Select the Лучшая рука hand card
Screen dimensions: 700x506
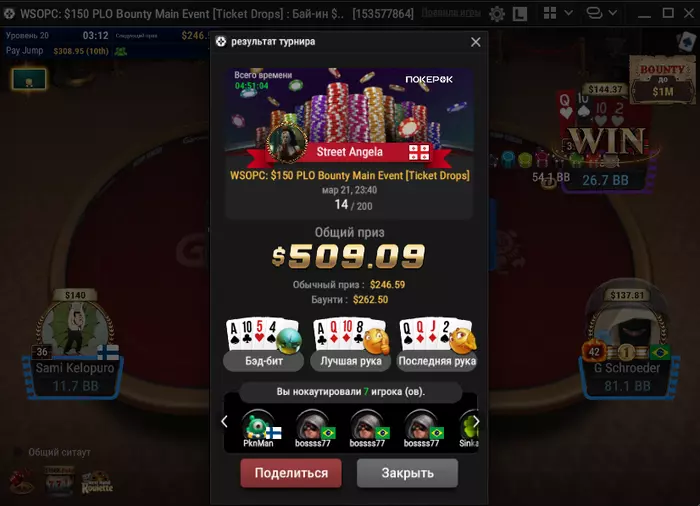pyautogui.click(x=350, y=344)
